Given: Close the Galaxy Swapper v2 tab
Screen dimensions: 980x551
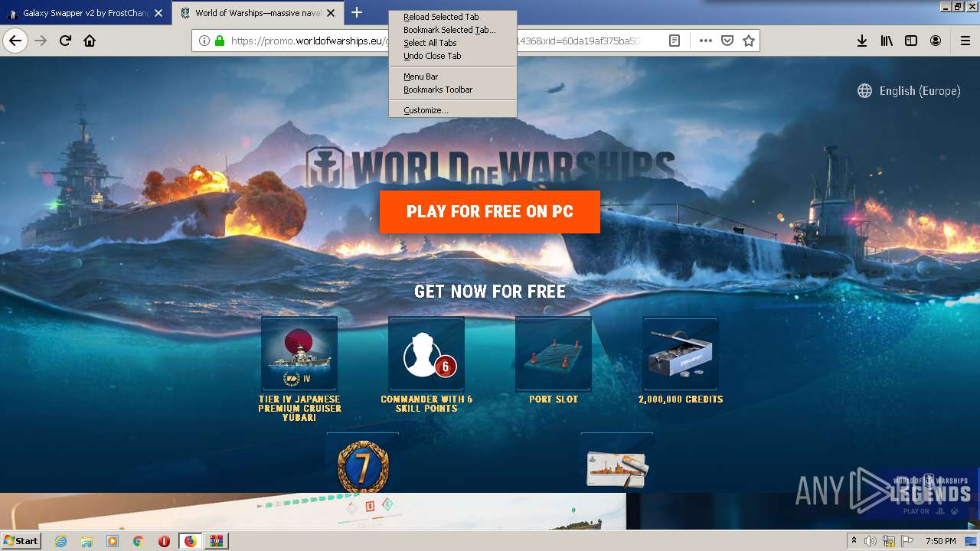Looking at the screenshot, I should tap(158, 13).
